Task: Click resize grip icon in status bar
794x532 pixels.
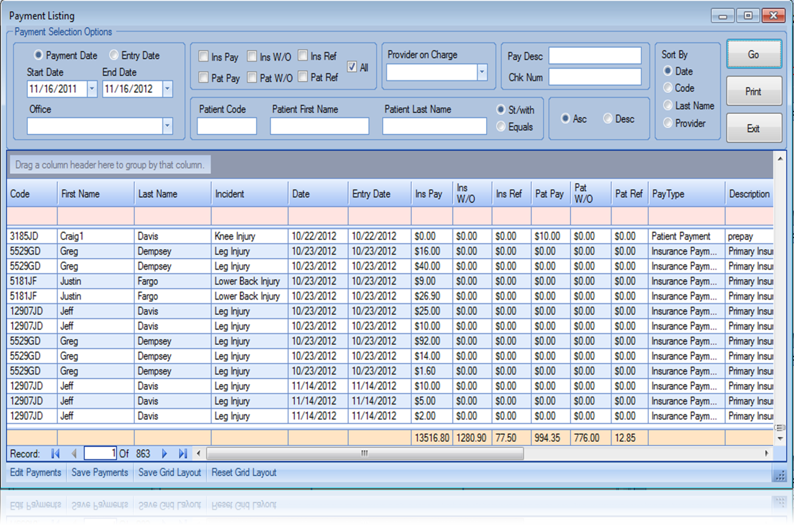Action: 780,475
